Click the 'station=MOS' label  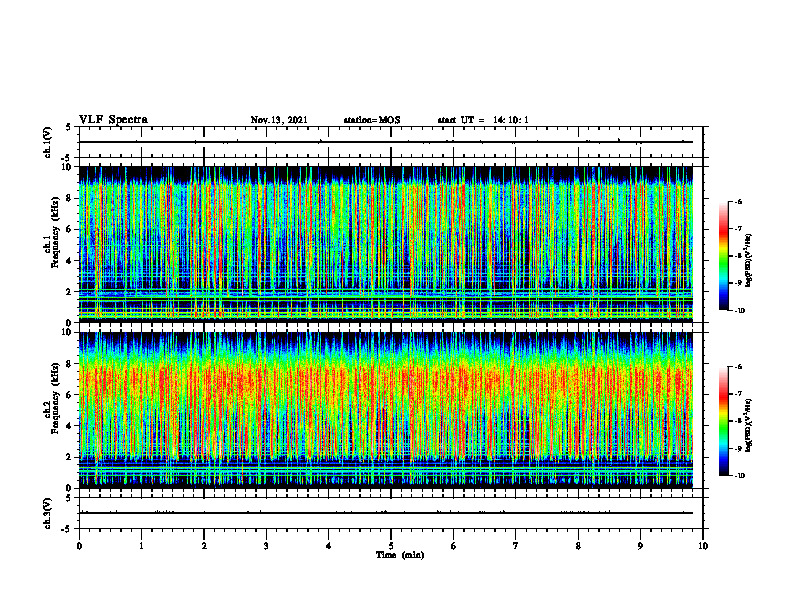[372, 120]
